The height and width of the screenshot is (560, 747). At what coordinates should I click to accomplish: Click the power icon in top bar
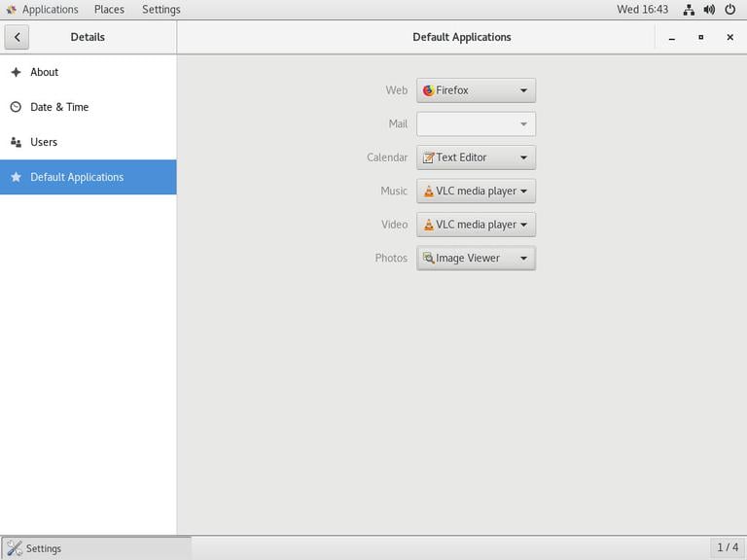pos(729,10)
